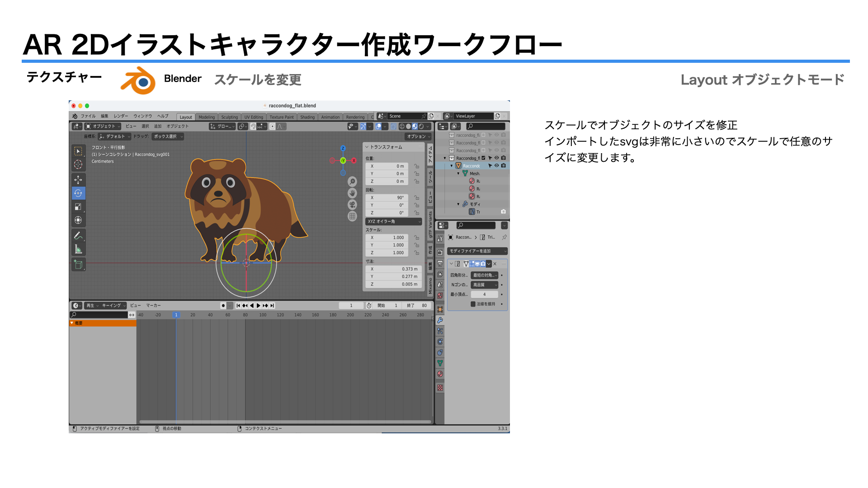Open the Object properties orange square icon

point(440,309)
